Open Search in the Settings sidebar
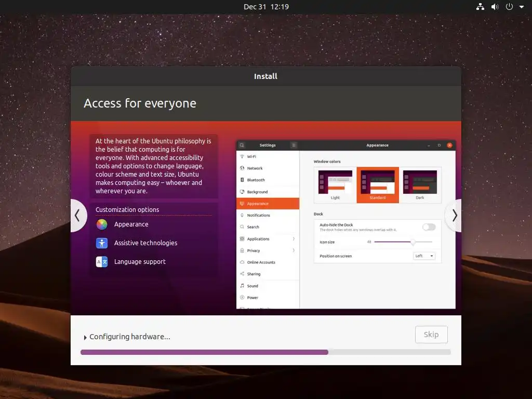This screenshot has height=399, width=532. click(x=268, y=227)
